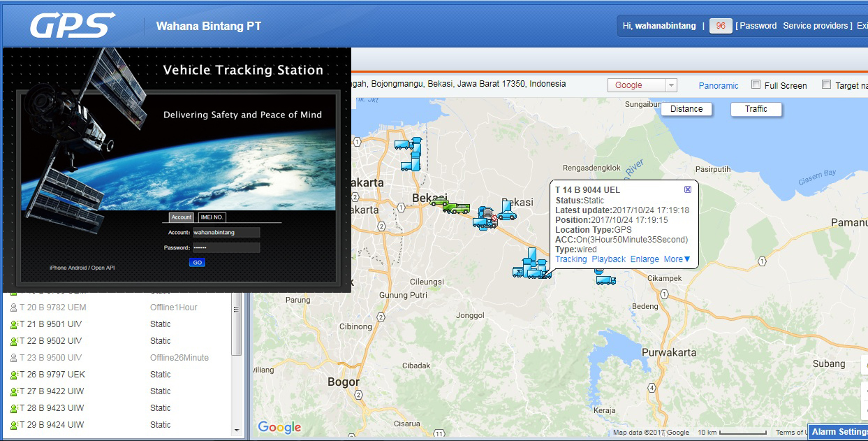Tick the Target name checkbox

point(827,85)
